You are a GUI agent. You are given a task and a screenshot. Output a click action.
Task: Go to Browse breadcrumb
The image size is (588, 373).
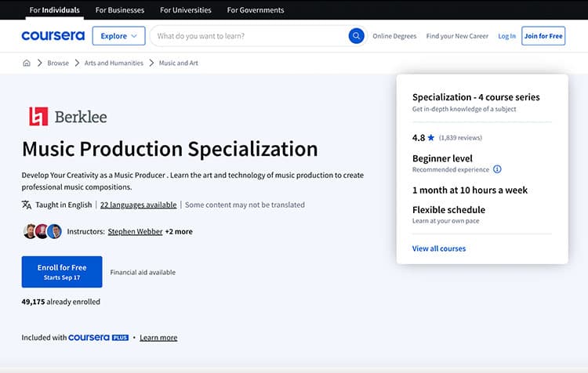(58, 63)
